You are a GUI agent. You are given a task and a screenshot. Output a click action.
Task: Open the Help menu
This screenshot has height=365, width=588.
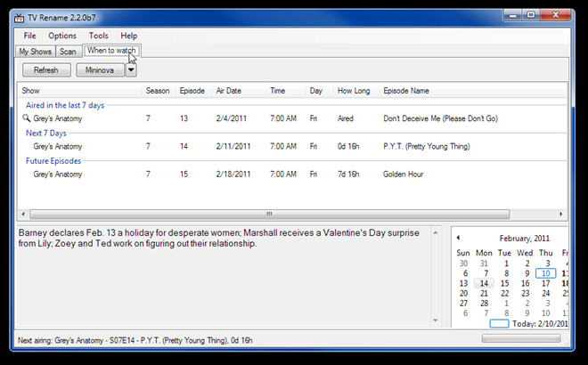128,36
